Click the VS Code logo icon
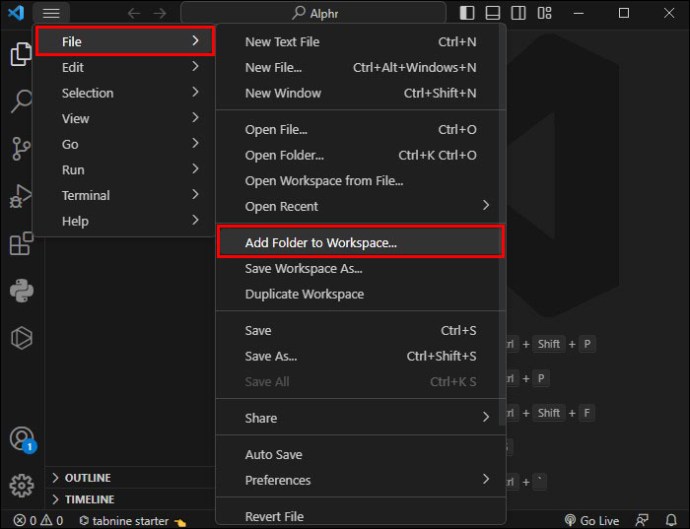 click(x=16, y=13)
